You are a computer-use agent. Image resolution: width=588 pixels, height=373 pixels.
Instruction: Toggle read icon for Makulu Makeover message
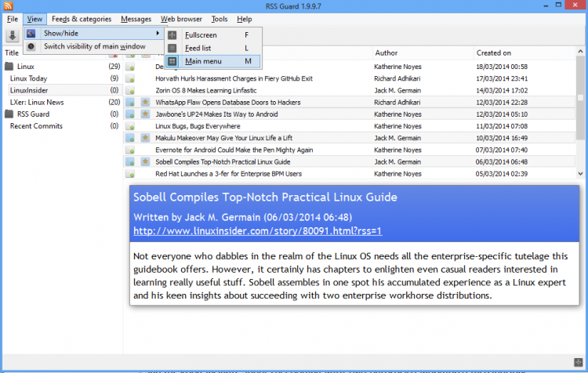click(130, 139)
